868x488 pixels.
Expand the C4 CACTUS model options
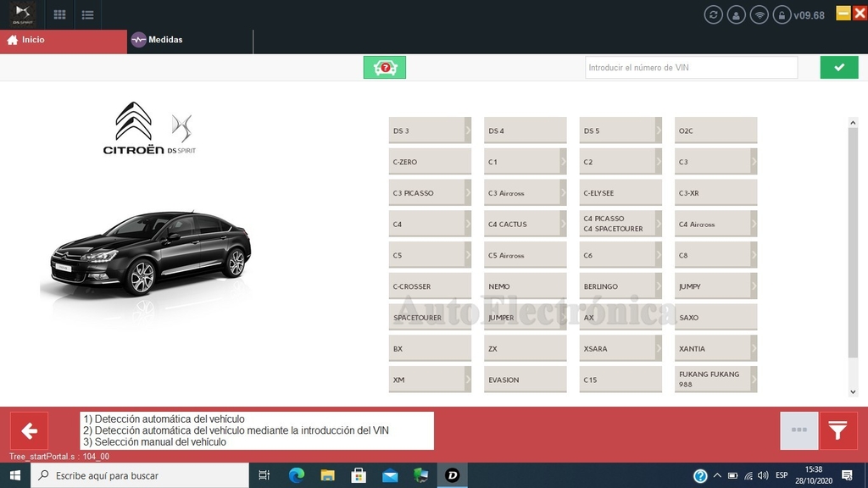point(563,224)
